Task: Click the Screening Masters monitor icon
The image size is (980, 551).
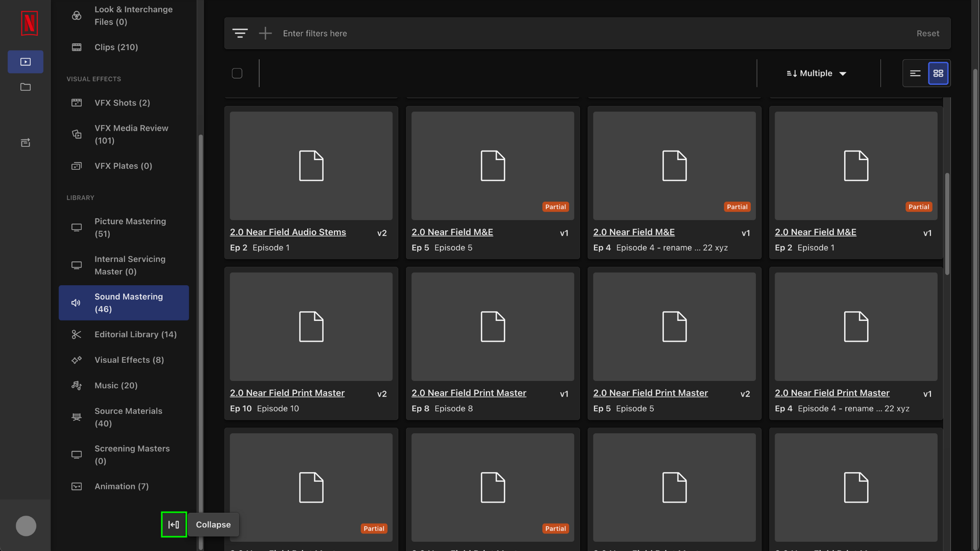Action: pyautogui.click(x=77, y=455)
